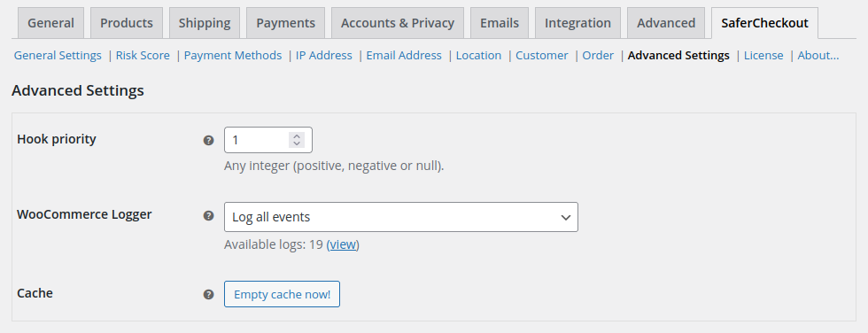
Task: Decrease Hook priority with down arrow
Action: click(x=297, y=143)
